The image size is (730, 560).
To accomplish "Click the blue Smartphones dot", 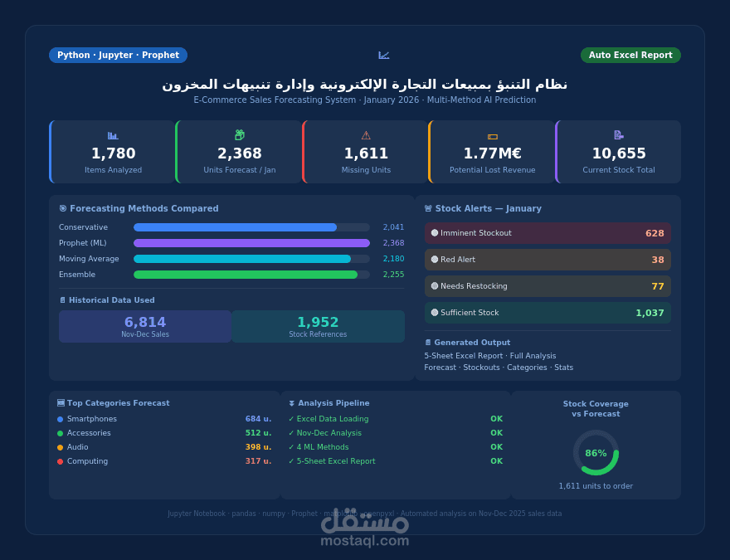I will [x=60, y=420].
